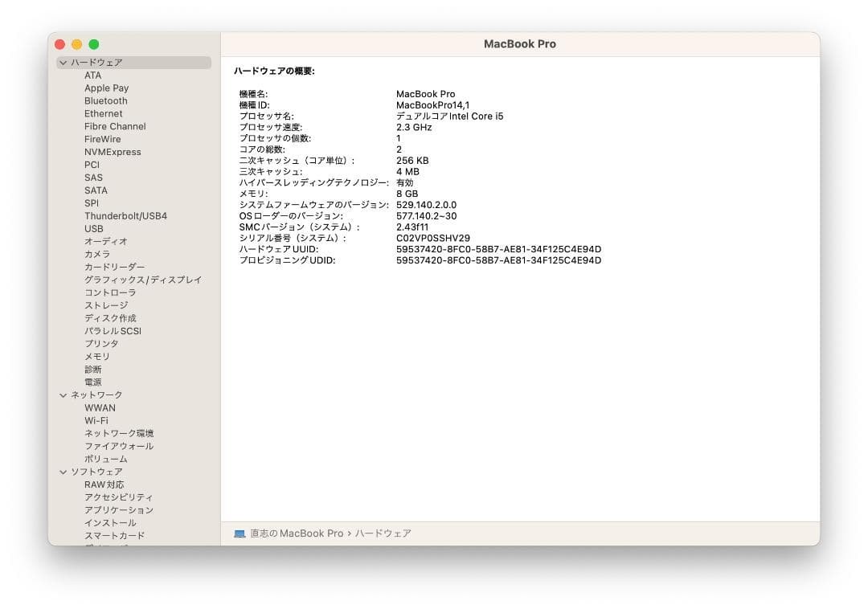Click 直志のMacBook Pro in the path bar

(x=297, y=533)
